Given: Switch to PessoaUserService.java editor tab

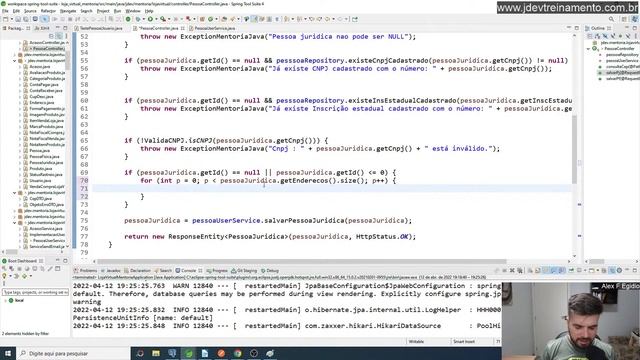Looking at the screenshot, I should (x=214, y=28).
